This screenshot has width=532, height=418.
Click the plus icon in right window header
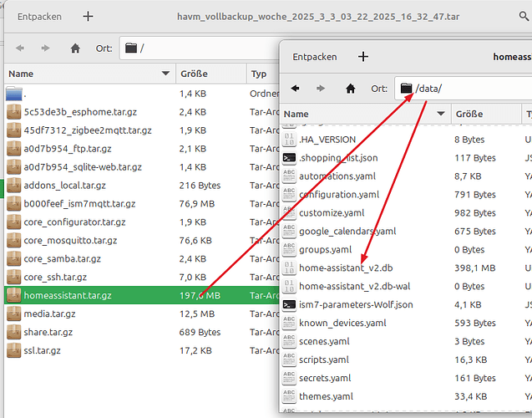click(363, 57)
